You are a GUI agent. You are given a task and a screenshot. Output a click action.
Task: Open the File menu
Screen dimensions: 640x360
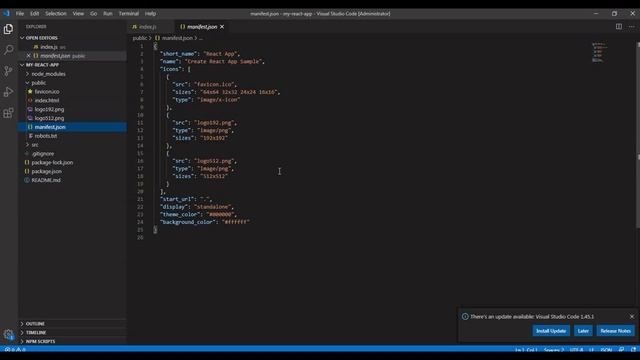[20, 13]
